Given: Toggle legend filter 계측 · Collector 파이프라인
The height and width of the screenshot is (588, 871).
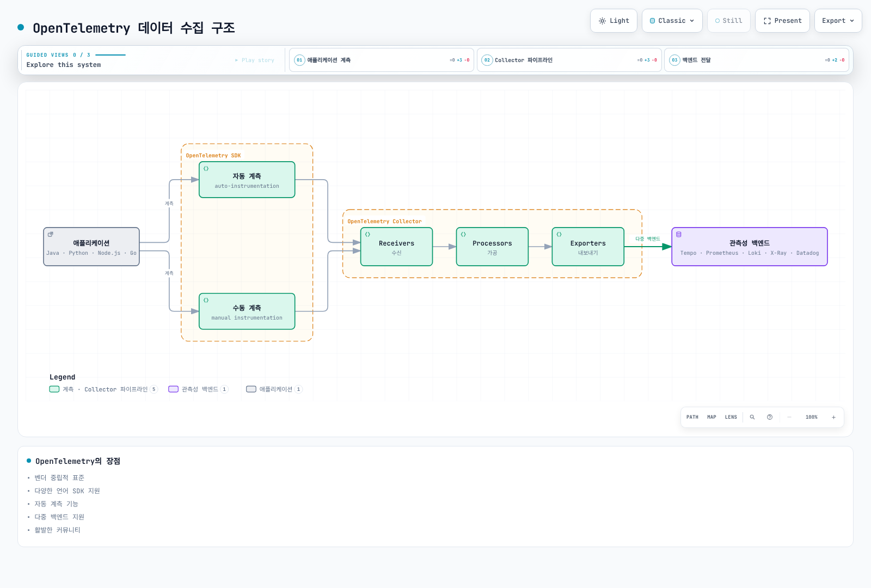Looking at the screenshot, I should [x=103, y=389].
